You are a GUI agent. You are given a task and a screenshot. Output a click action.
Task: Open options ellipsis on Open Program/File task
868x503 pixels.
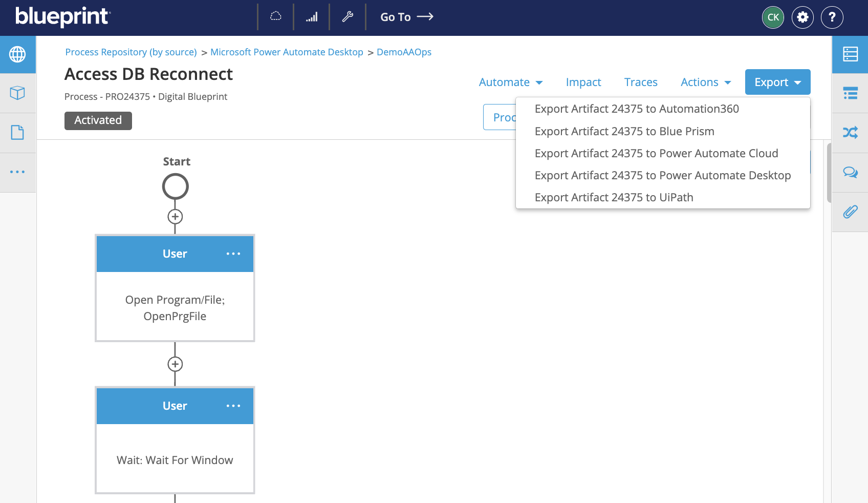tap(233, 254)
